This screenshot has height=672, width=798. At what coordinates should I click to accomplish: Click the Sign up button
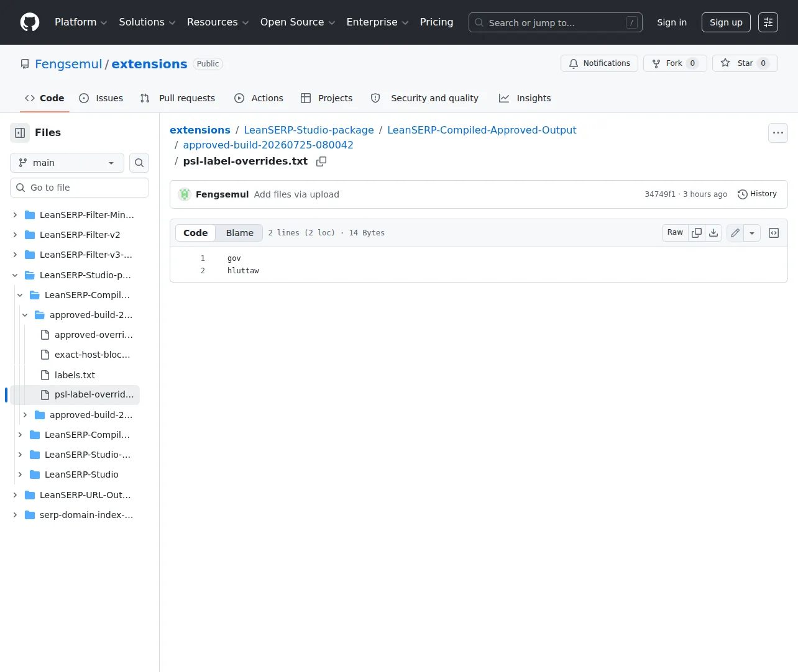click(726, 22)
